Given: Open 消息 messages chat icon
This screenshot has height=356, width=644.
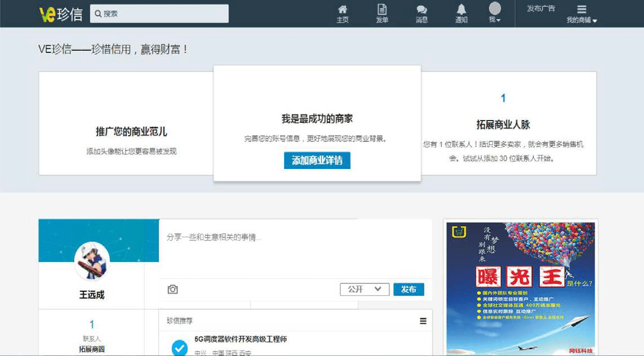Looking at the screenshot, I should tap(421, 14).
